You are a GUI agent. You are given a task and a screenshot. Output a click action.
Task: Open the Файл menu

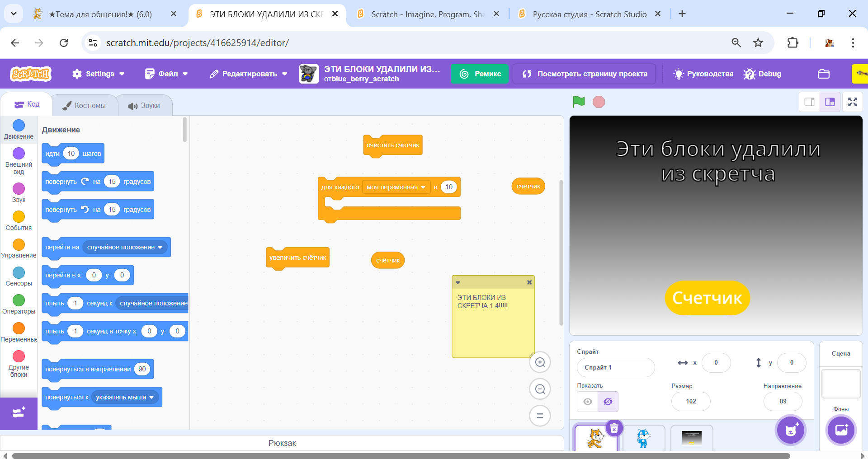[166, 74]
